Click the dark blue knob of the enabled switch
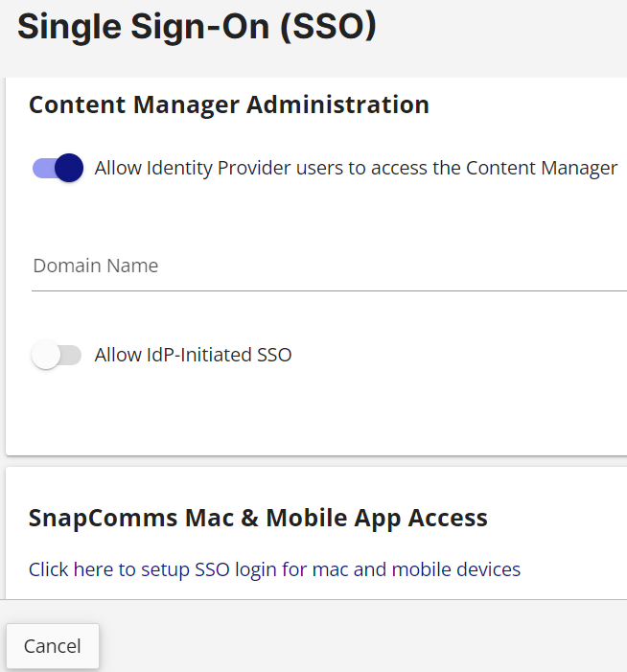The image size is (627, 672). click(x=69, y=168)
